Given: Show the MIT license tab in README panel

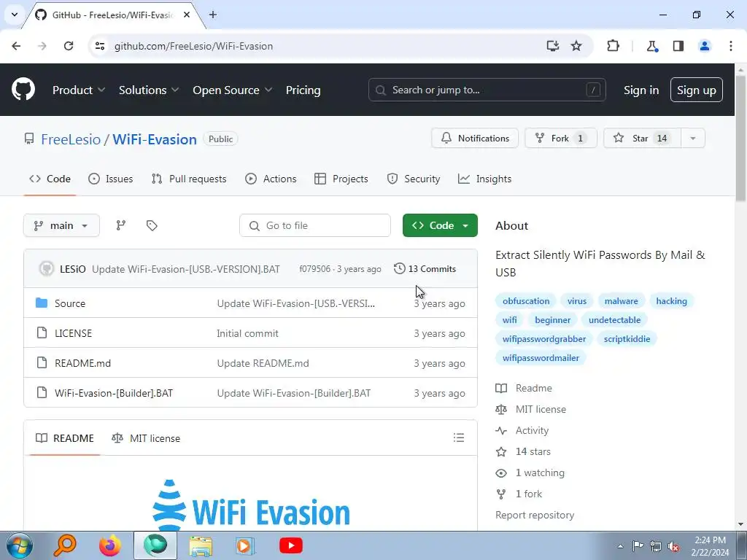Looking at the screenshot, I should [146, 438].
